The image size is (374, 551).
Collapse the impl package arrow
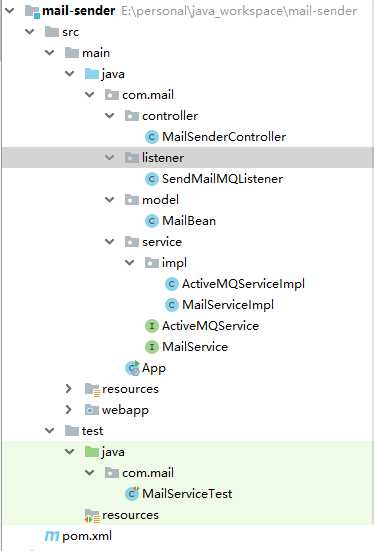pyautogui.click(x=130, y=262)
